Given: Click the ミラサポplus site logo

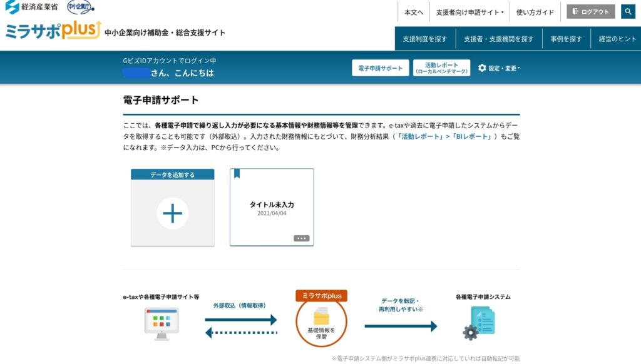Looking at the screenshot, I should coord(53,30).
